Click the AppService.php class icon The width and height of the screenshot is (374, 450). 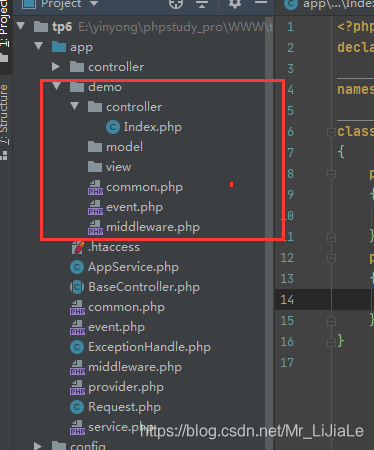tap(77, 267)
